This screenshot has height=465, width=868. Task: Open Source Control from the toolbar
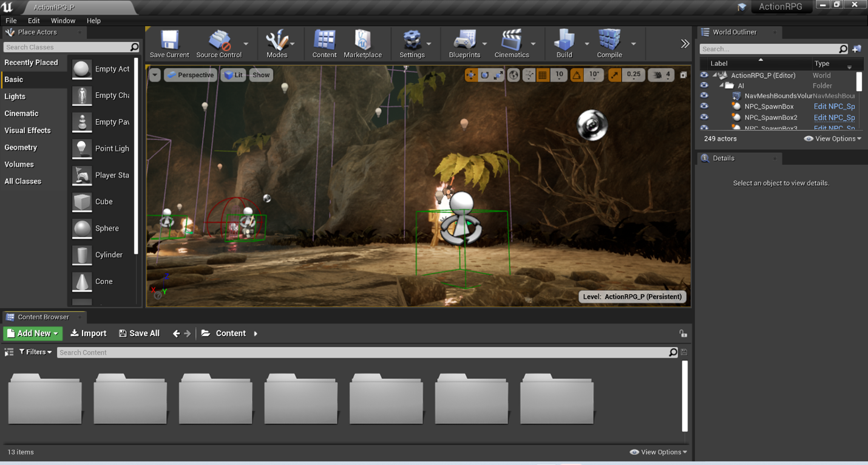[x=219, y=44]
